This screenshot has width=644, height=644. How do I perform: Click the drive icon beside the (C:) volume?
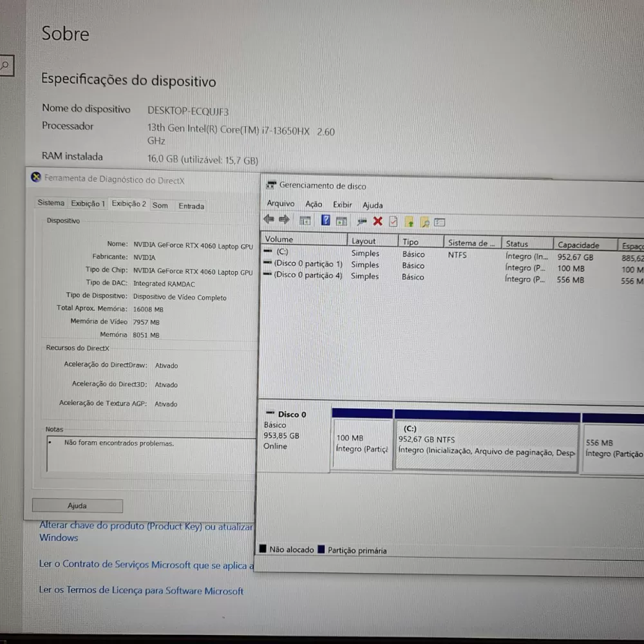point(268,251)
